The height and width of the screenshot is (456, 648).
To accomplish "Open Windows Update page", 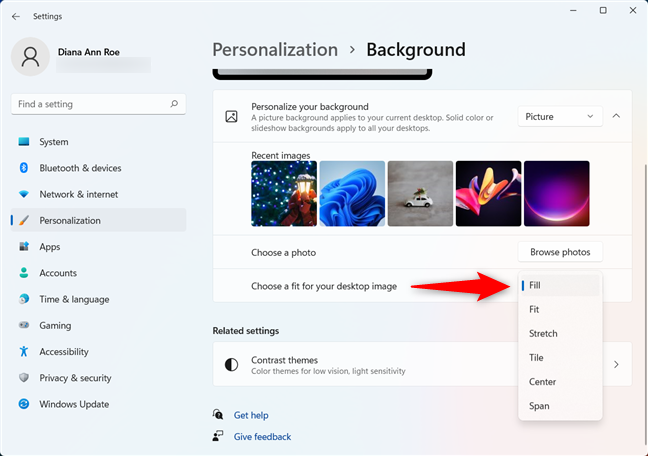I will pos(98,404).
